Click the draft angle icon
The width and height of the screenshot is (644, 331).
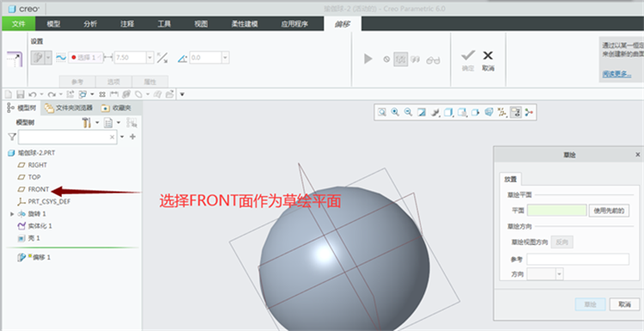tap(182, 58)
